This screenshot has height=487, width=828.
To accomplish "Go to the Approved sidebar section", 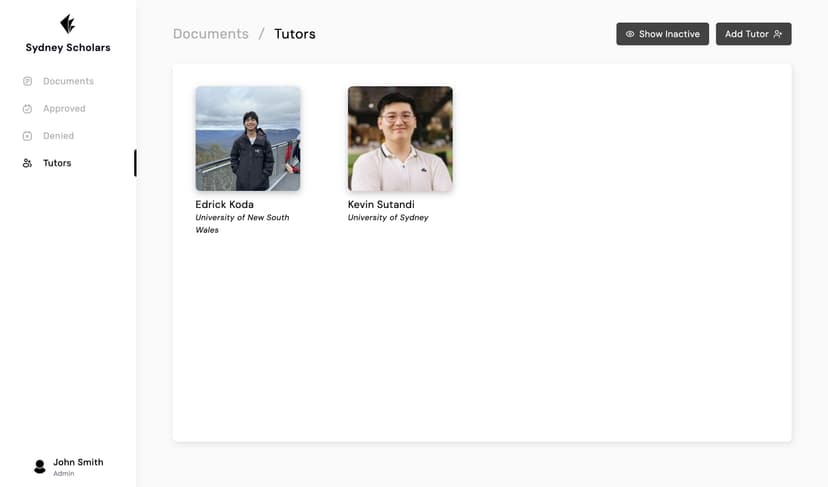I will pos(64,108).
